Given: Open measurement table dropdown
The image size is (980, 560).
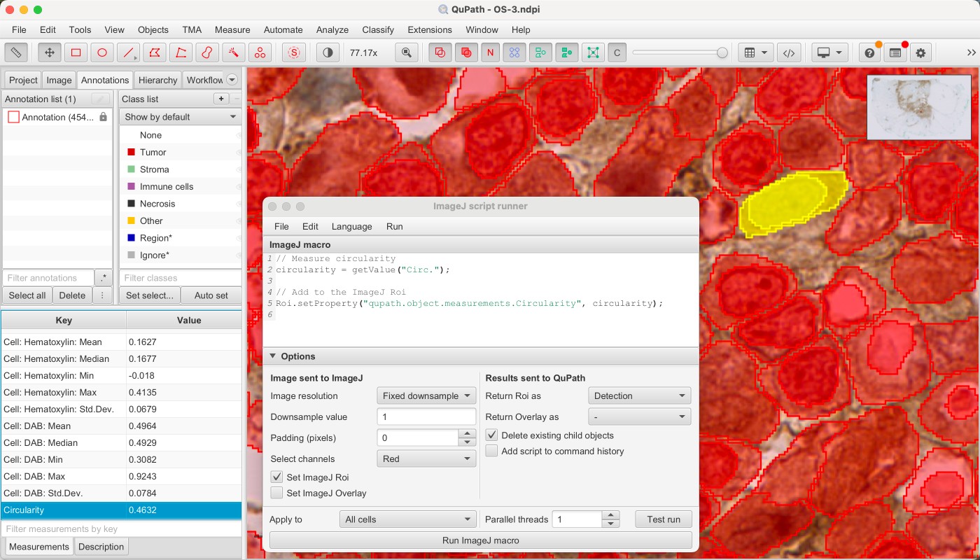Looking at the screenshot, I should pos(755,52).
